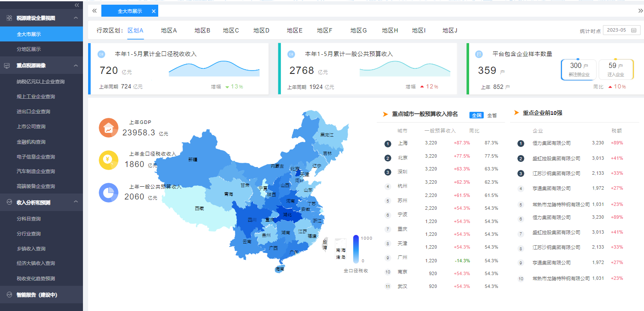
Task: Open 上市公司查询 in the sidebar
Action: point(31,126)
